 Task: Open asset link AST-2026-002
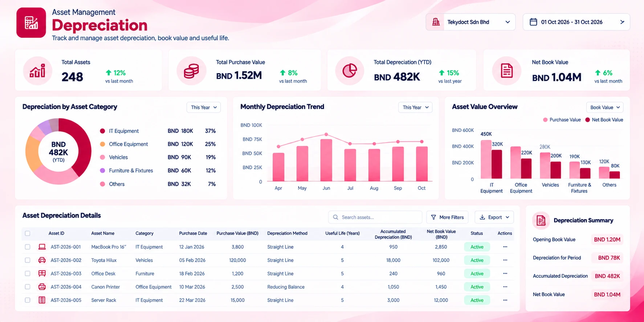coord(66,260)
